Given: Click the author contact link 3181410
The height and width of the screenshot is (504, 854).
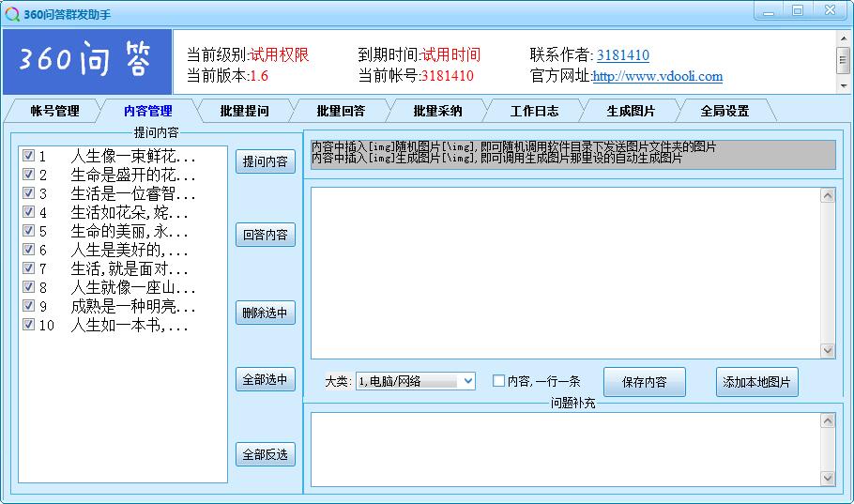Looking at the screenshot, I should click(x=622, y=55).
